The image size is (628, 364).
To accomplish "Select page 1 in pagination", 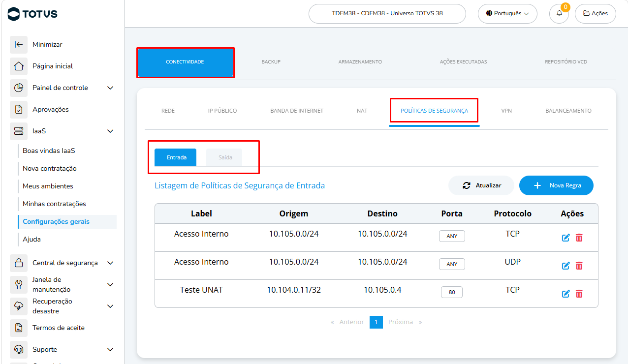I will coord(376,322).
